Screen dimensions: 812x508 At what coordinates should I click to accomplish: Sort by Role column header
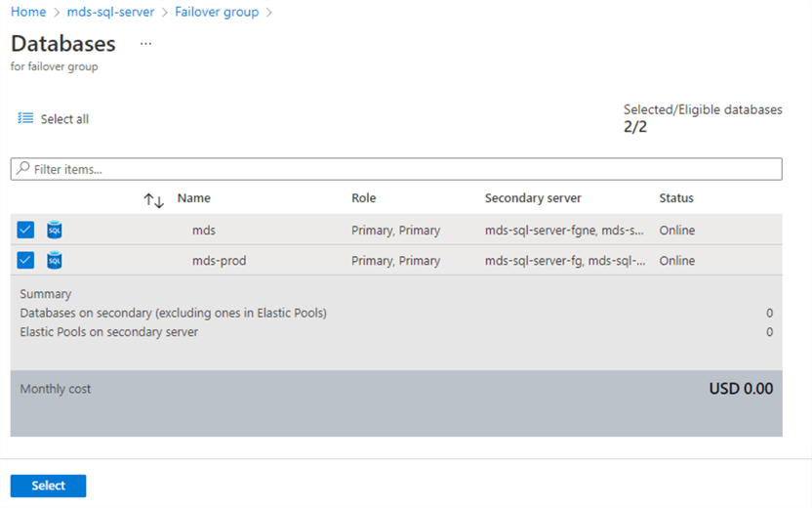[363, 198]
